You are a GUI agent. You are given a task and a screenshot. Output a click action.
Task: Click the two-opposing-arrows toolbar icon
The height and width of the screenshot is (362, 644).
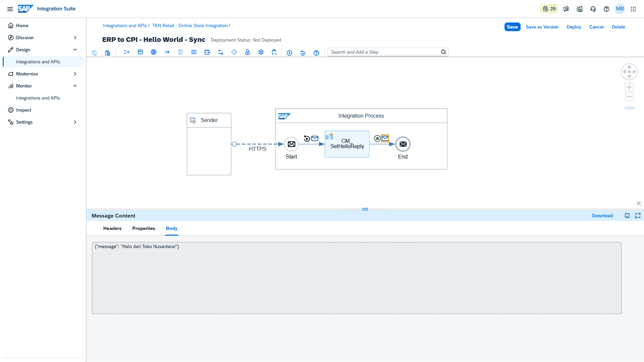(x=221, y=52)
